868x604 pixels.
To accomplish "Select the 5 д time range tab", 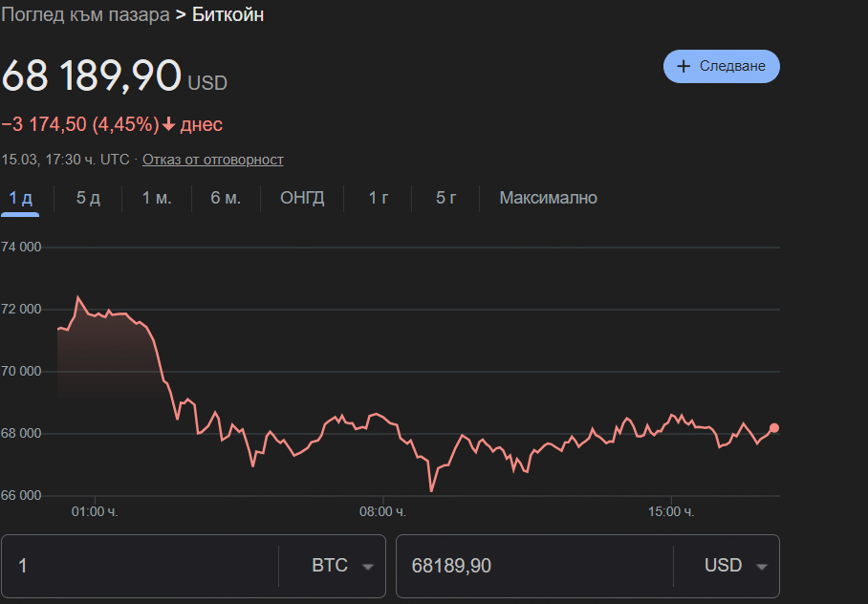I will click(88, 198).
